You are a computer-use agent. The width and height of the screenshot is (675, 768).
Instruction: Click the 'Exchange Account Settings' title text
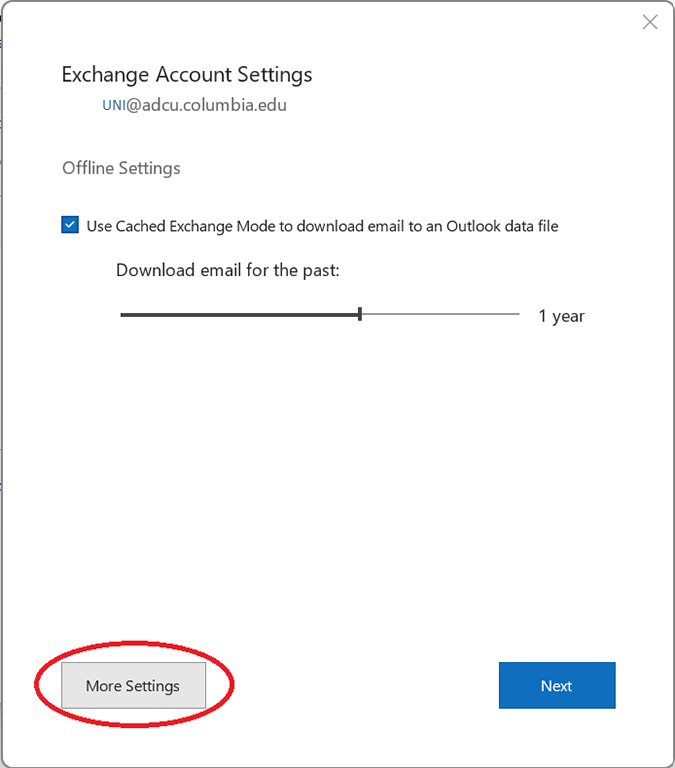coord(187,75)
